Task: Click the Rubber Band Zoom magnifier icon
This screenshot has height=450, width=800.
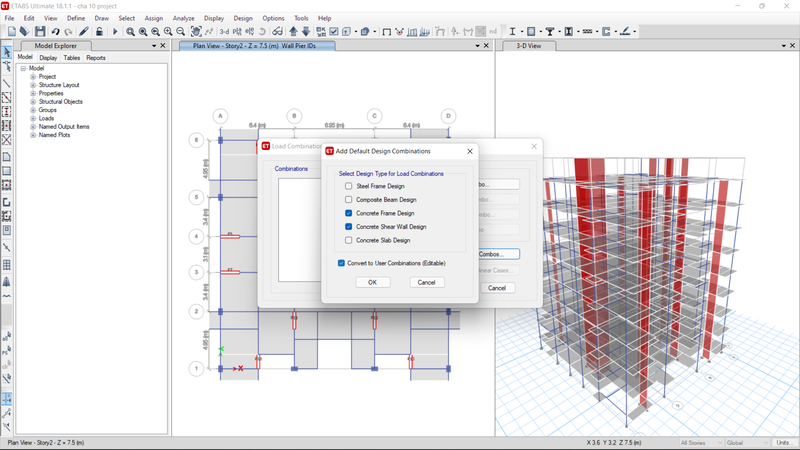Action: (131, 32)
